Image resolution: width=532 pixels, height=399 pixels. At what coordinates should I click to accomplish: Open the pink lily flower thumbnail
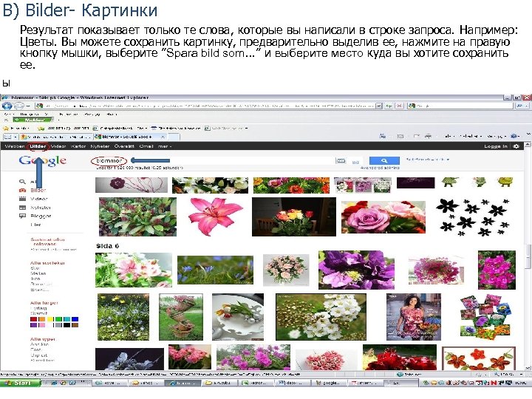coord(215,216)
